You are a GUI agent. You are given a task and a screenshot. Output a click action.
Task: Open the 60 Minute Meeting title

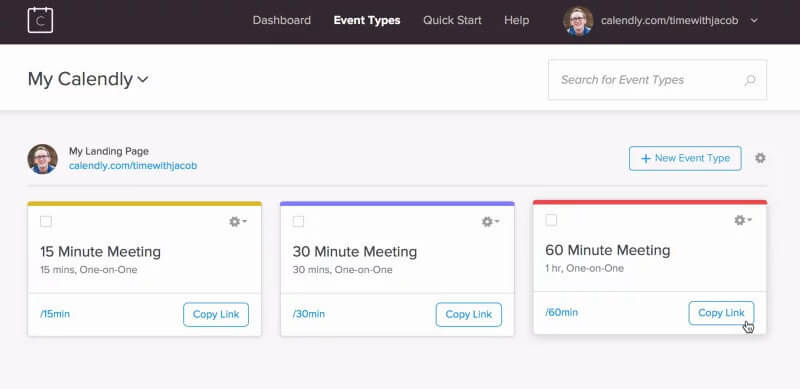tap(608, 250)
